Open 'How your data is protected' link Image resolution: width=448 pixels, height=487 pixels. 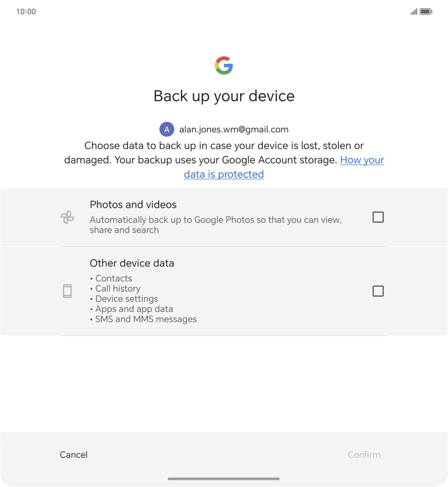(x=362, y=160)
